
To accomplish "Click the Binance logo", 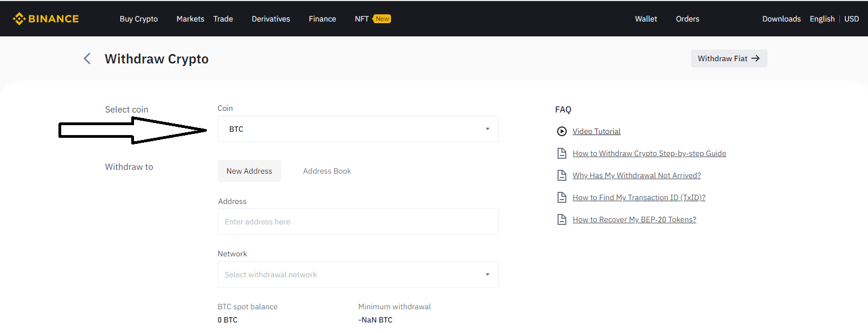I will (x=46, y=19).
